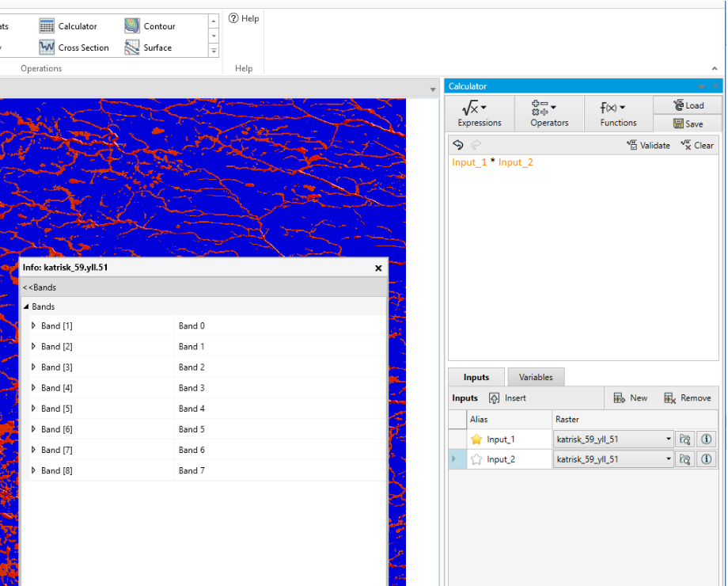Open the Expressions dropdown
Screen dimensions: 728x586
pos(479,113)
